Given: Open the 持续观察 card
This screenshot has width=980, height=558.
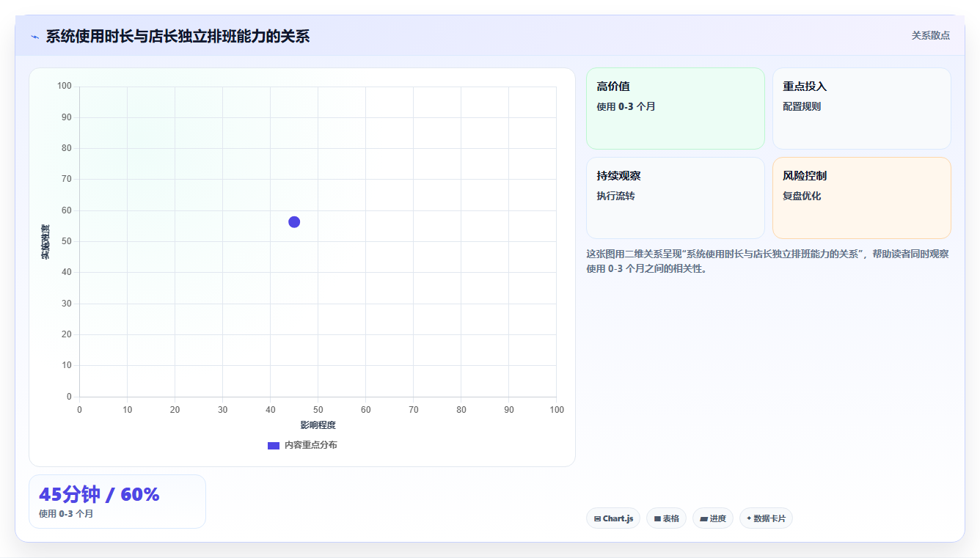Looking at the screenshot, I should click(x=675, y=198).
